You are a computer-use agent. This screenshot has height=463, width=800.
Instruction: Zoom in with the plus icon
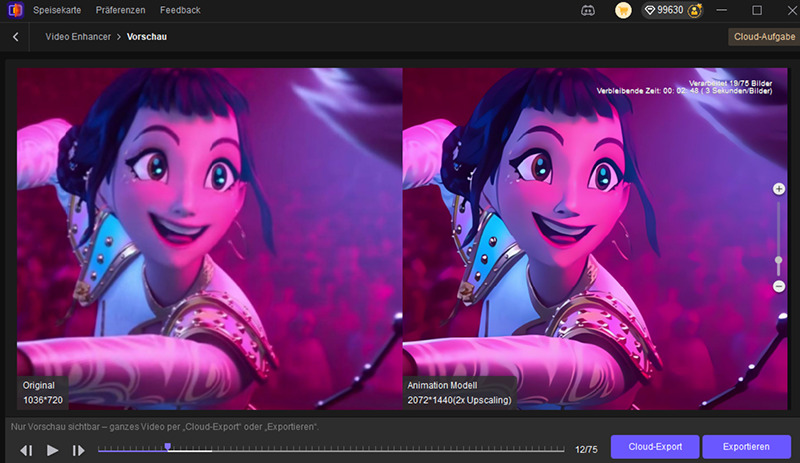779,189
